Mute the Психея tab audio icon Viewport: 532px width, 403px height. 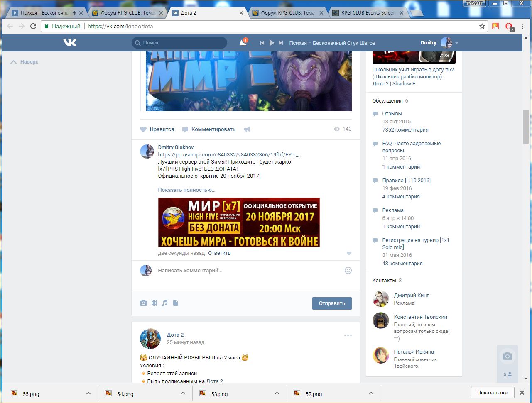click(x=74, y=13)
